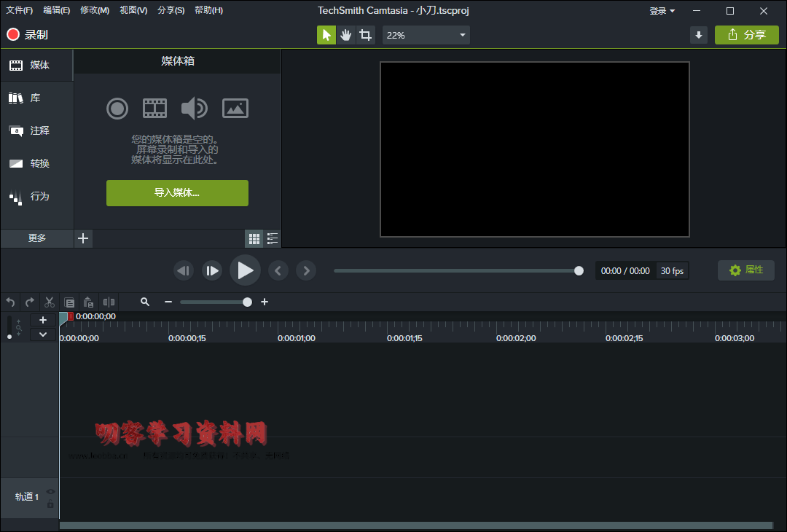Click the cut scissors icon

49,302
